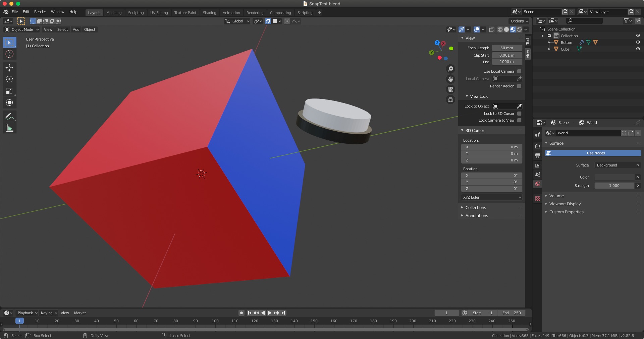Viewport: 644px width, 339px height.
Task: Open the Render menu
Action: 40,12
